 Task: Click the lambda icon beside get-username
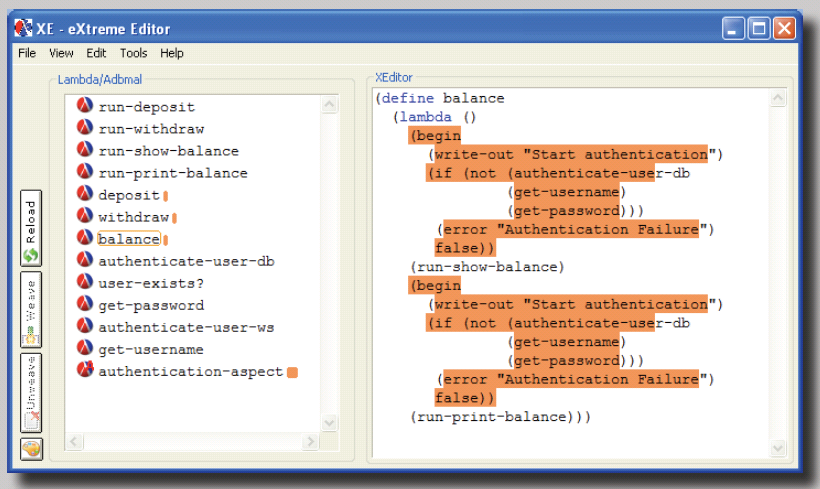coord(85,349)
